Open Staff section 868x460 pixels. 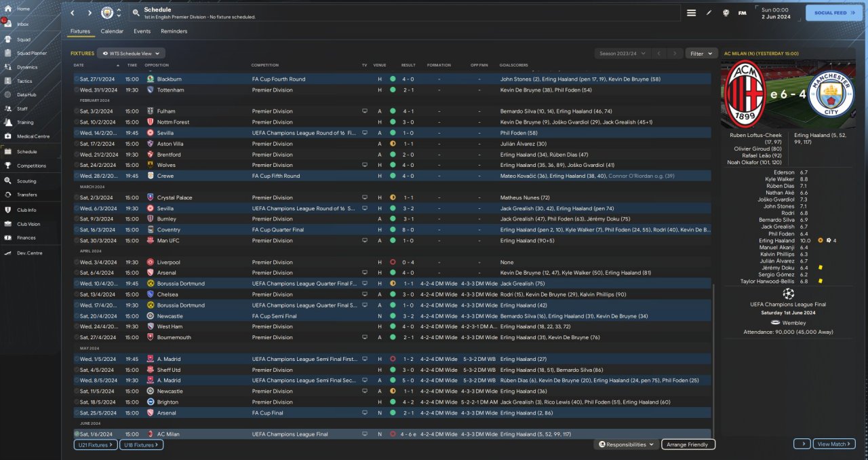pyautogui.click(x=22, y=109)
